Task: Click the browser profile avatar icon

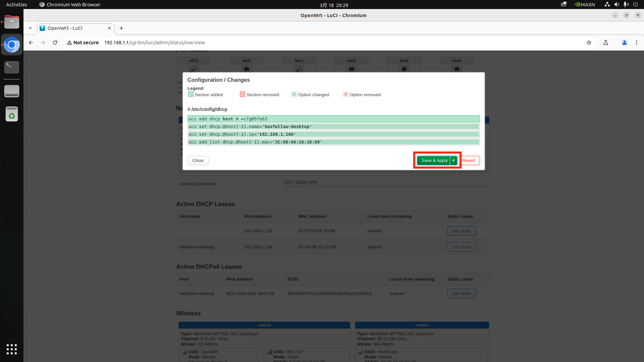Action: (624, 43)
